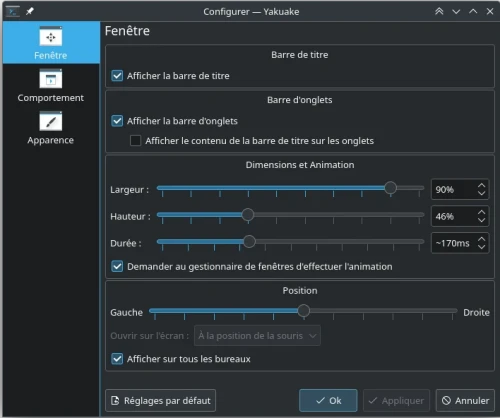Open the Apparence settings page
The width and height of the screenshot is (500, 418).
51,128
